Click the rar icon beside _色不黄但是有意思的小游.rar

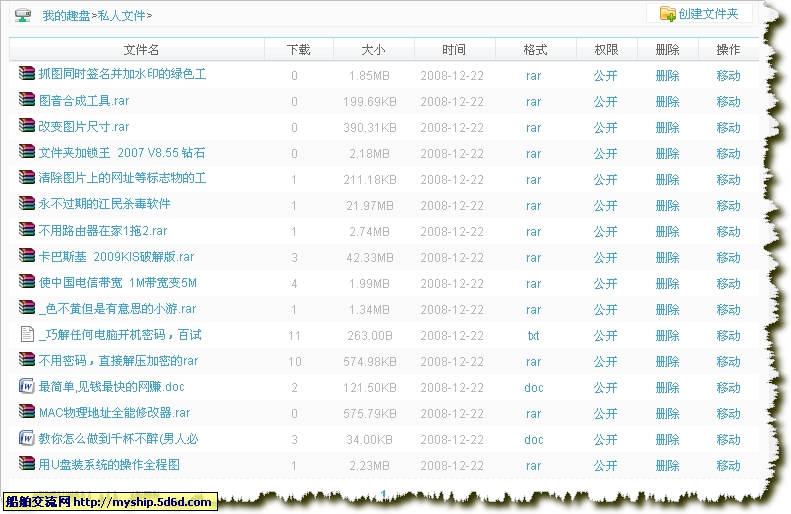(27, 307)
